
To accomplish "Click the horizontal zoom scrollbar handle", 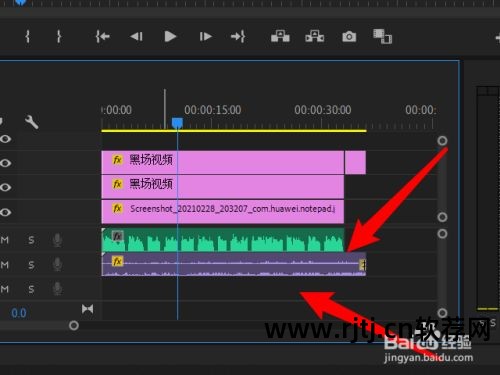I will (74, 325).
